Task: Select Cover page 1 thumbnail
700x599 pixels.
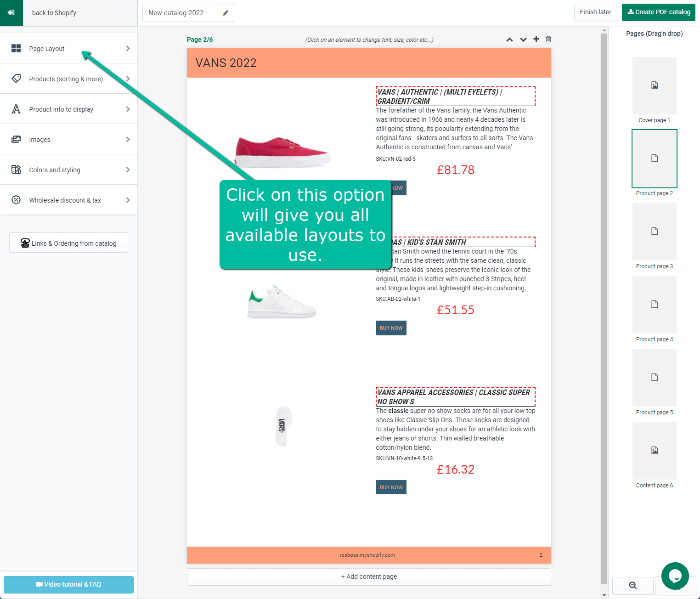Action: pyautogui.click(x=655, y=85)
